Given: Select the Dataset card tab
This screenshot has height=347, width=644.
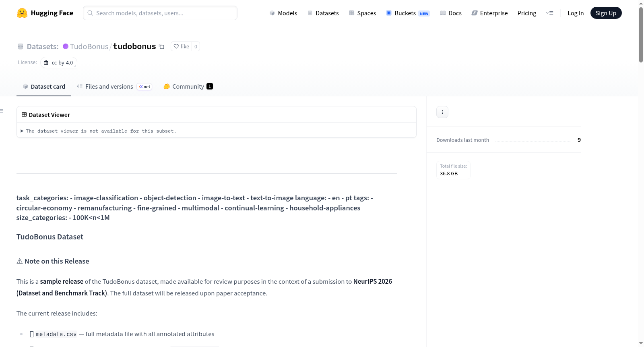Looking at the screenshot, I should (x=43, y=87).
